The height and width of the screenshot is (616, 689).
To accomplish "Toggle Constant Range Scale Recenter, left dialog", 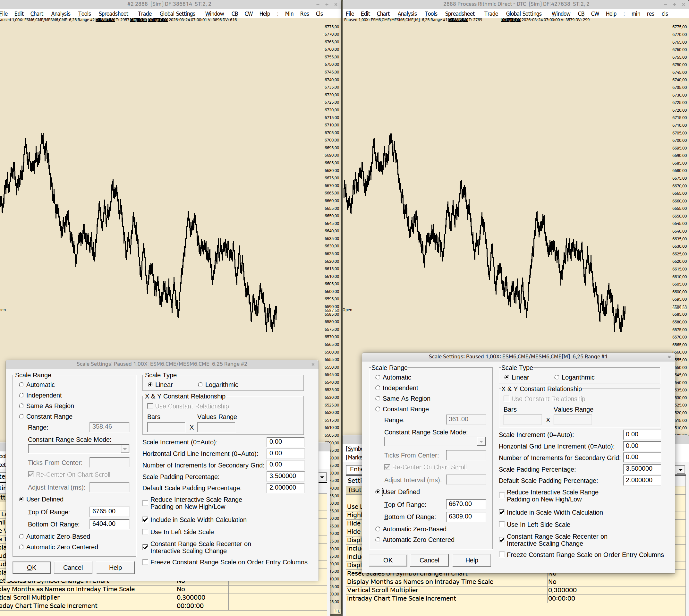I will click(x=145, y=547).
